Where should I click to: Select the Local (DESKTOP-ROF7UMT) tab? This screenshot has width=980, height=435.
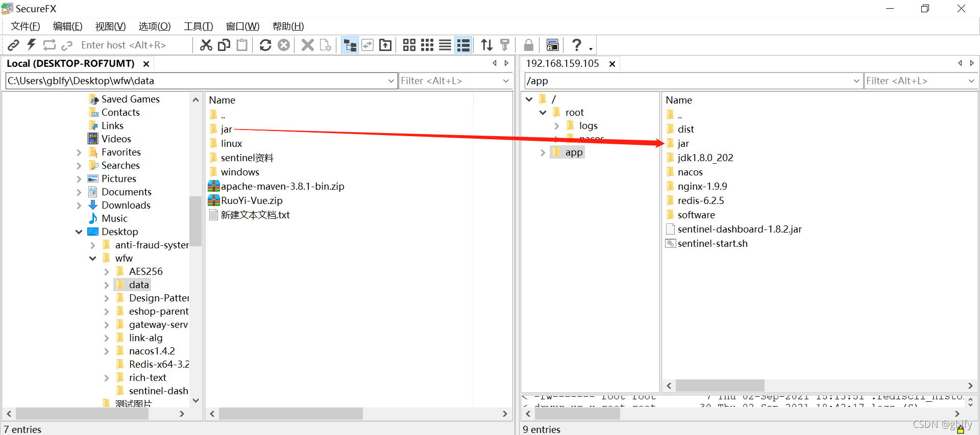tap(70, 64)
